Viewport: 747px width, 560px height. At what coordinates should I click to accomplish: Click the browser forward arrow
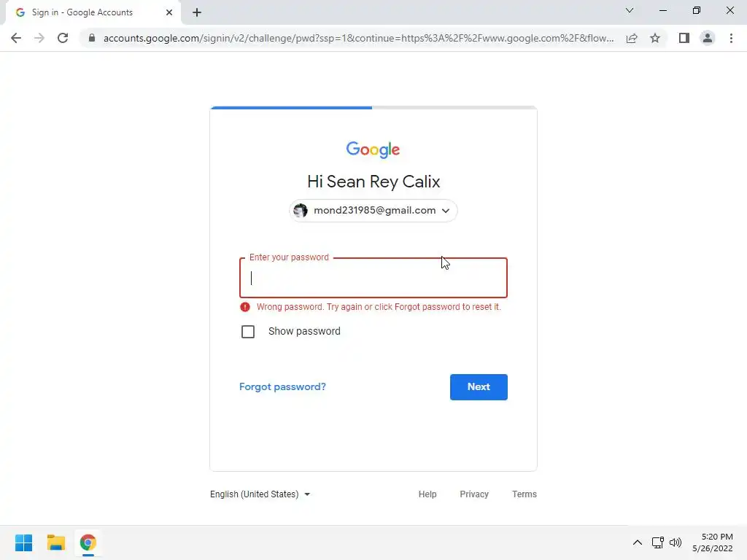coord(39,38)
